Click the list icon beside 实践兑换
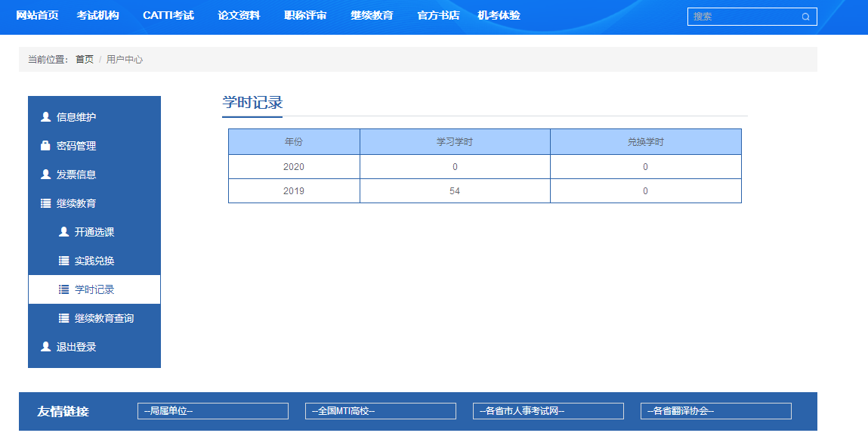Image resolution: width=868 pixels, height=436 pixels. pyautogui.click(x=63, y=261)
